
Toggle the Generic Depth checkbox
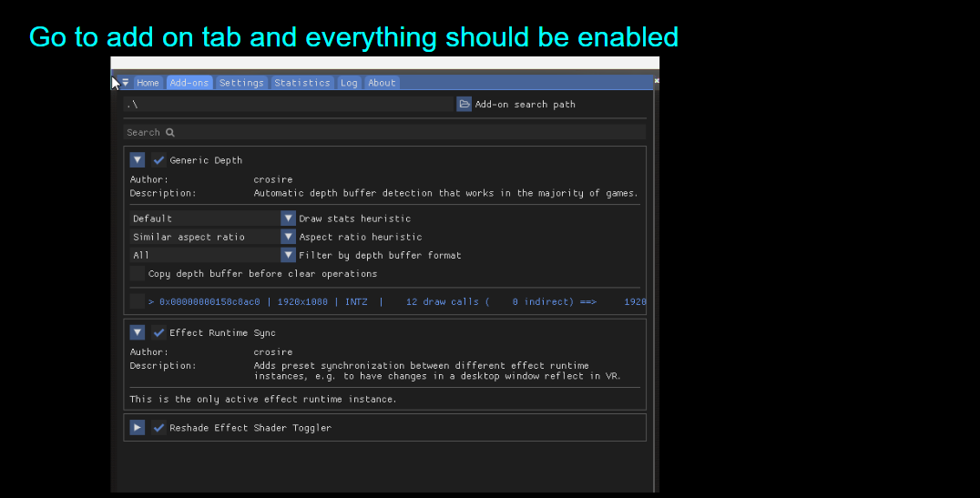tap(158, 160)
